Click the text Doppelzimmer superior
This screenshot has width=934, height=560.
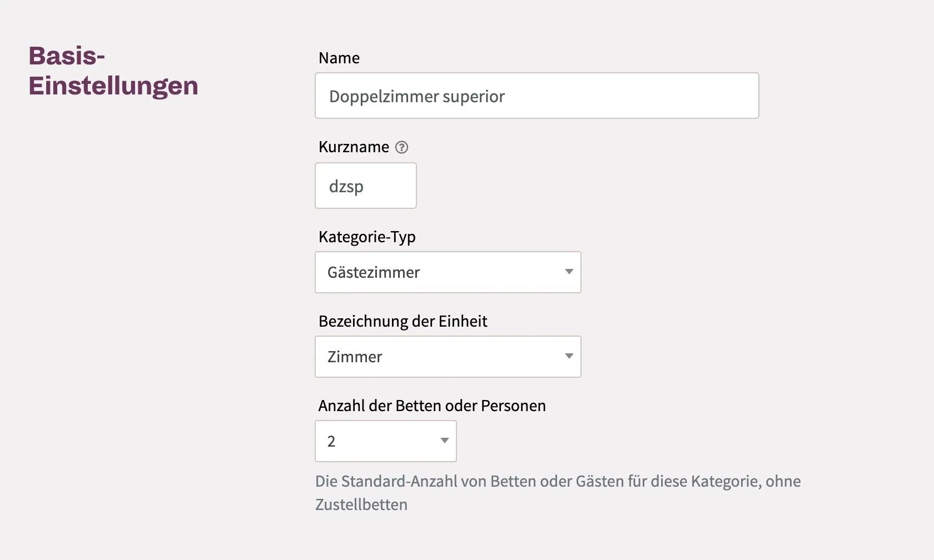pos(416,96)
